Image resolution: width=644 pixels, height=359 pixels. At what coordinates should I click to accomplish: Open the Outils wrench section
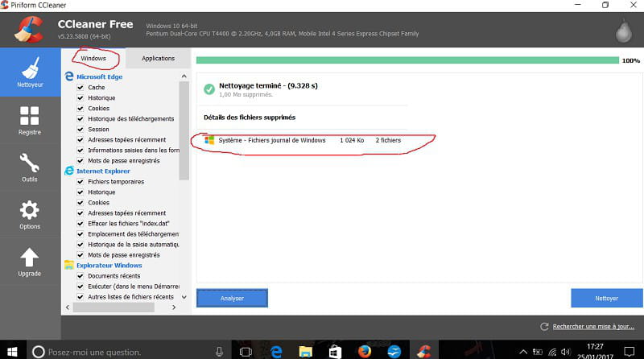point(30,167)
